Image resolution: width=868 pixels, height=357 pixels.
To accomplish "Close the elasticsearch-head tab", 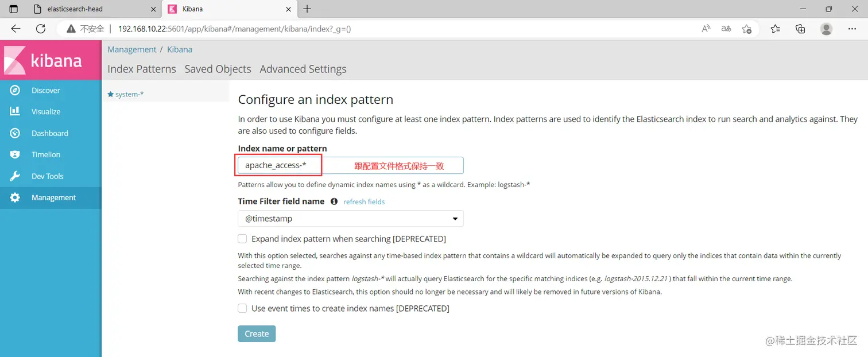I will pyautogui.click(x=153, y=9).
